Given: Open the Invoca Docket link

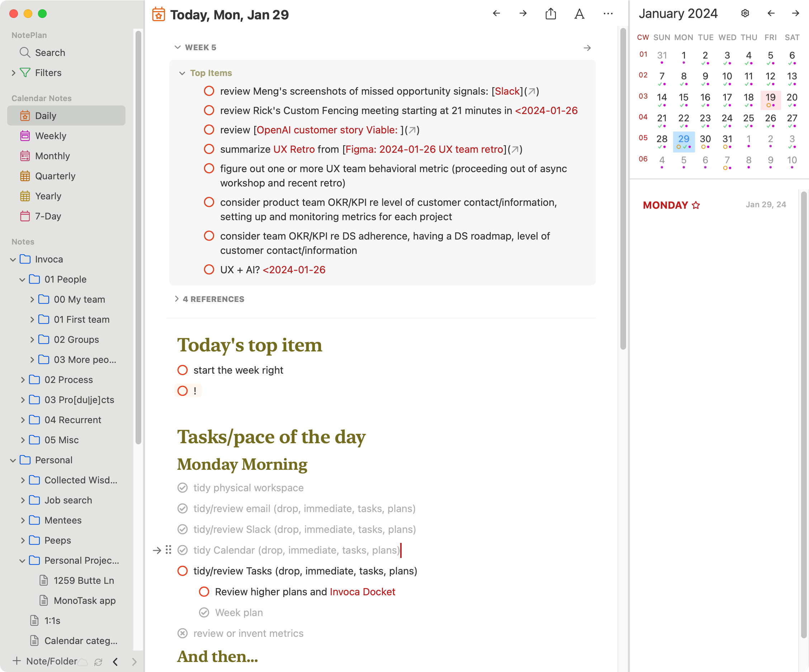Looking at the screenshot, I should (x=362, y=592).
